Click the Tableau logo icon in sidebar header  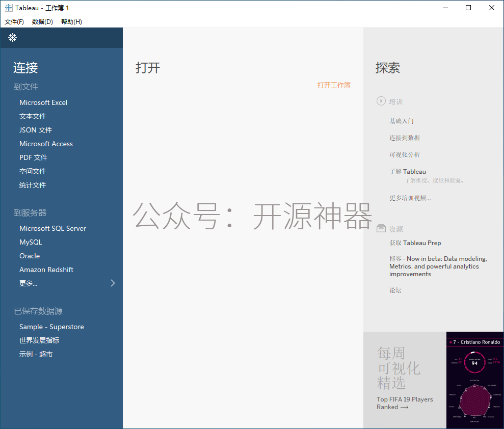click(x=13, y=38)
